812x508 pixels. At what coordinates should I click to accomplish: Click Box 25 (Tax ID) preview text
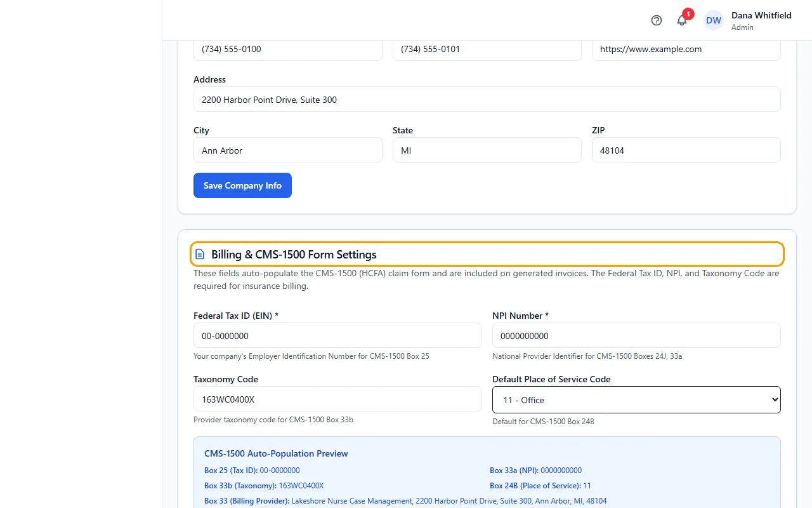(252, 471)
